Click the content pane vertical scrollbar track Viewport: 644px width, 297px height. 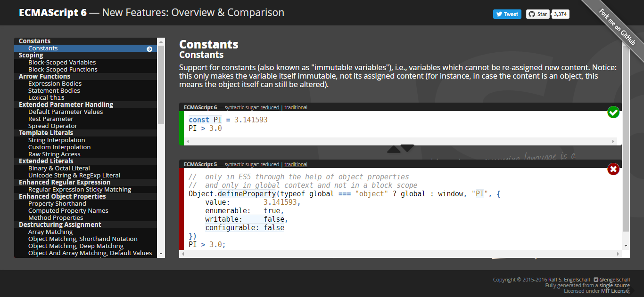626,141
